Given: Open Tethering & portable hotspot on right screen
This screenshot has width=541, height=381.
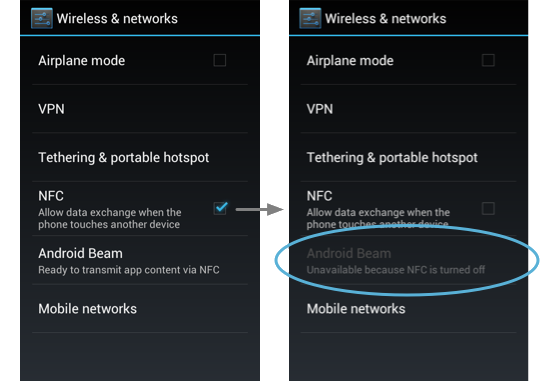Looking at the screenshot, I should coord(408,157).
